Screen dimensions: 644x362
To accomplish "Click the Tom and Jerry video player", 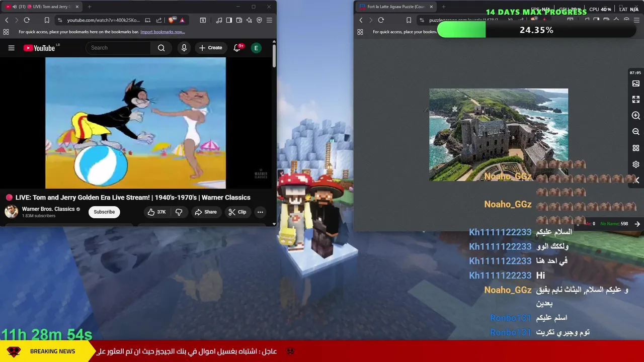I will (x=135, y=123).
